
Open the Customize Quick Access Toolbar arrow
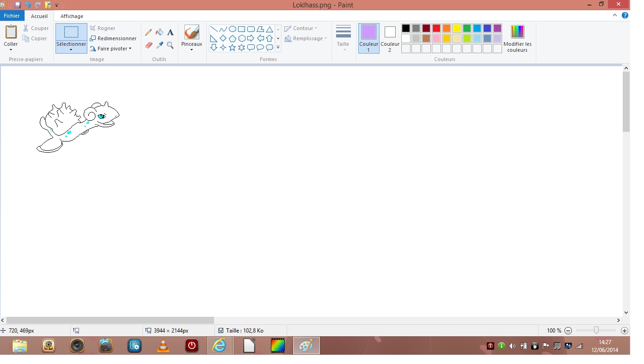tap(56, 6)
